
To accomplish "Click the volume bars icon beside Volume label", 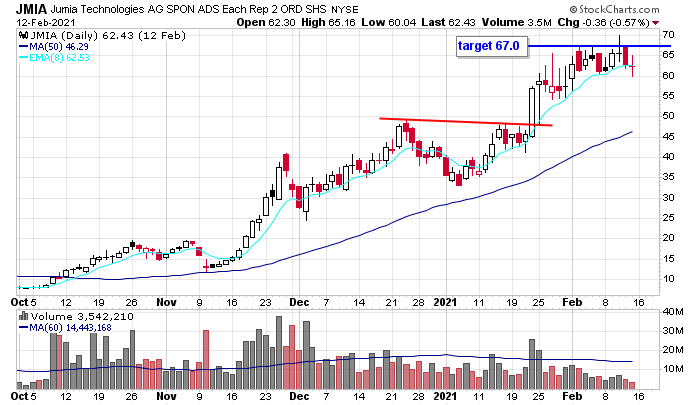I will [23, 317].
